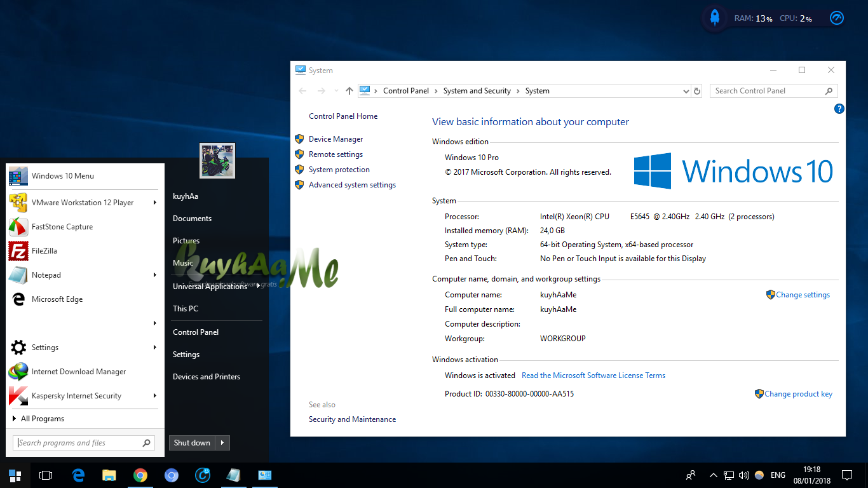Refresh the Control Panel address bar
The image size is (868, 488).
tap(697, 91)
